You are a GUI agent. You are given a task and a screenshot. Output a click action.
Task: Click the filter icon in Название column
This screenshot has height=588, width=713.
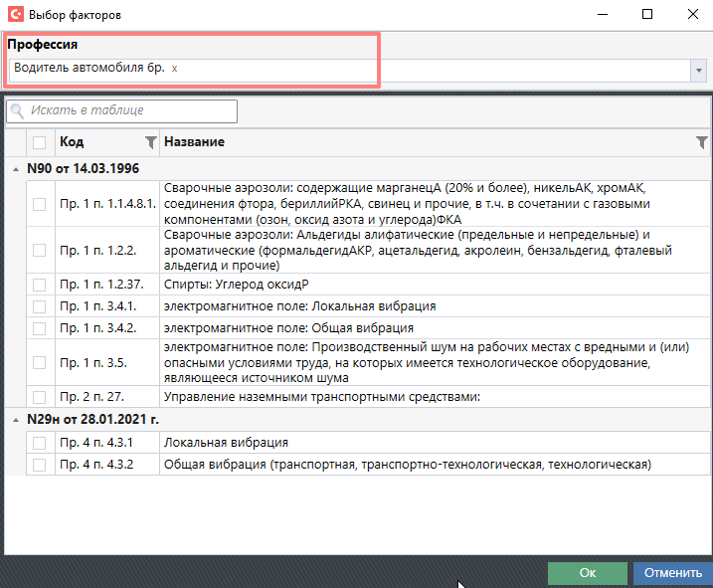[x=702, y=142]
